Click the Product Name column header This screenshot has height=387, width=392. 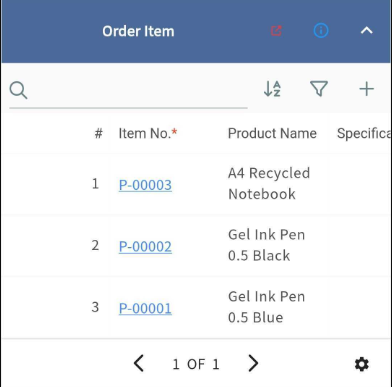click(272, 134)
